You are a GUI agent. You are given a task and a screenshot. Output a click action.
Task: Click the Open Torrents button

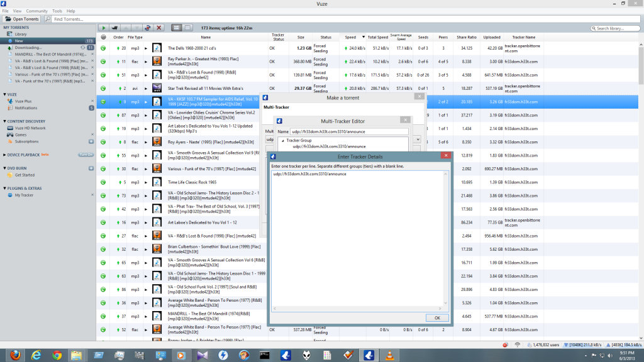tap(22, 19)
